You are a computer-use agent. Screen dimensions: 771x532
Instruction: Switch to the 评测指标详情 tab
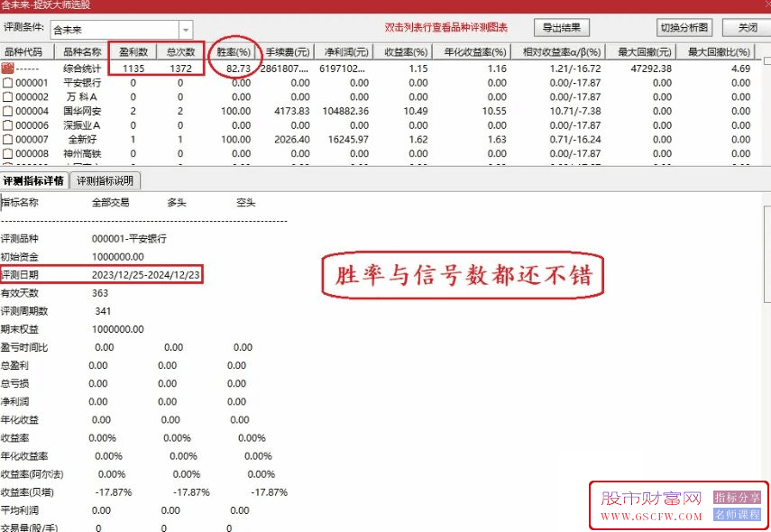[33, 181]
